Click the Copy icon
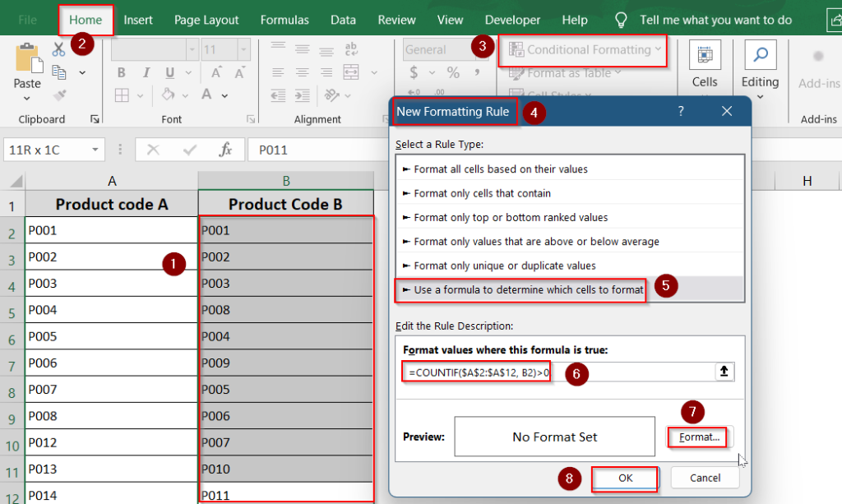This screenshot has height=504, width=842. (x=58, y=72)
